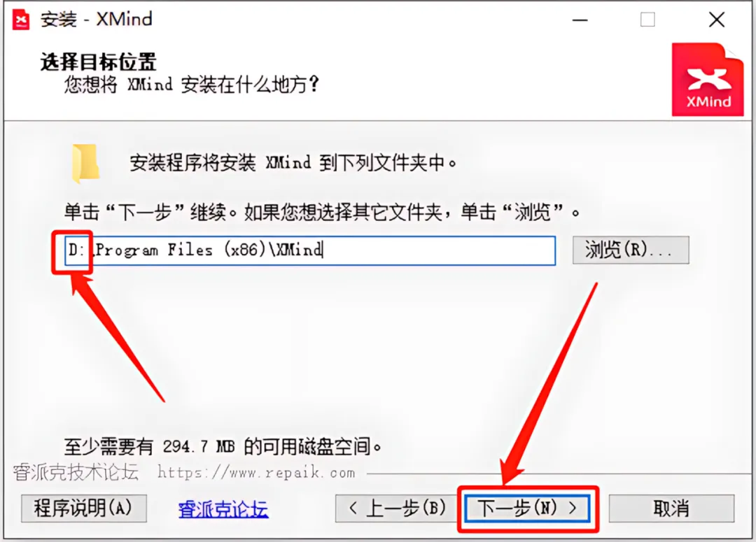The image size is (756, 542).
Task: Cancel installation with 取消 button
Action: click(x=671, y=508)
